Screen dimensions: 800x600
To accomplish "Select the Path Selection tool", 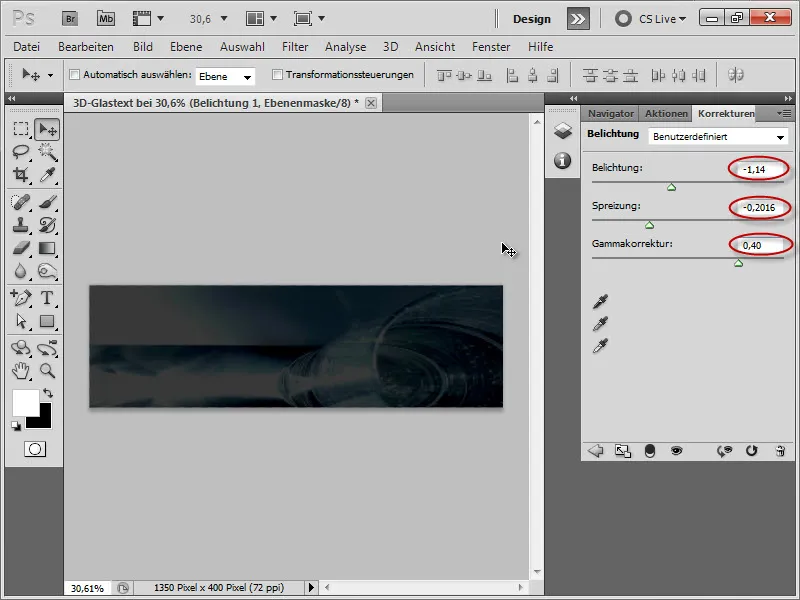I will coord(21,321).
